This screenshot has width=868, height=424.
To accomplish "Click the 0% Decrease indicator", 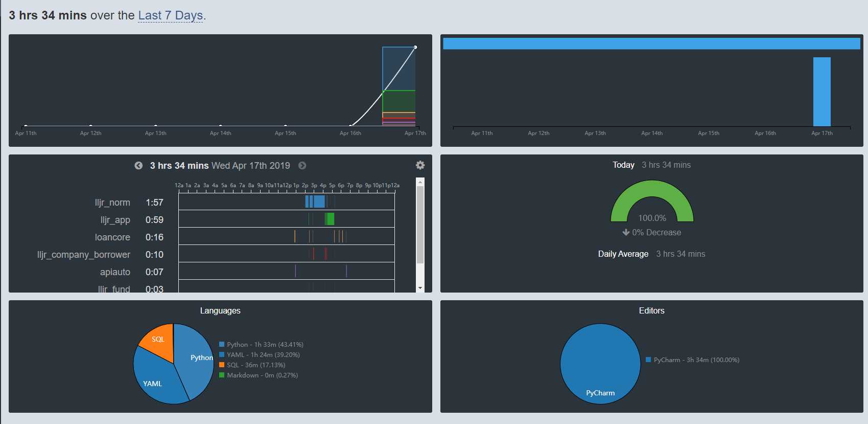I will coord(652,232).
